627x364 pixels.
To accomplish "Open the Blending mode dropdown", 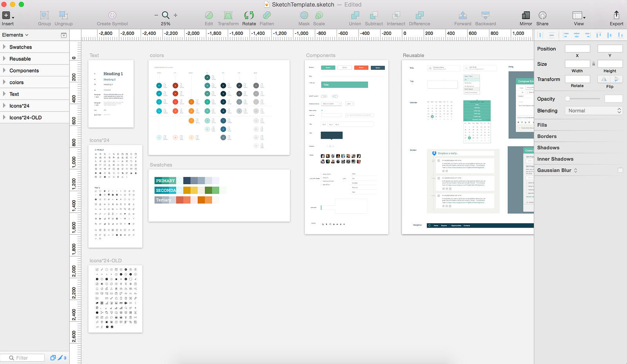I will [x=594, y=111].
